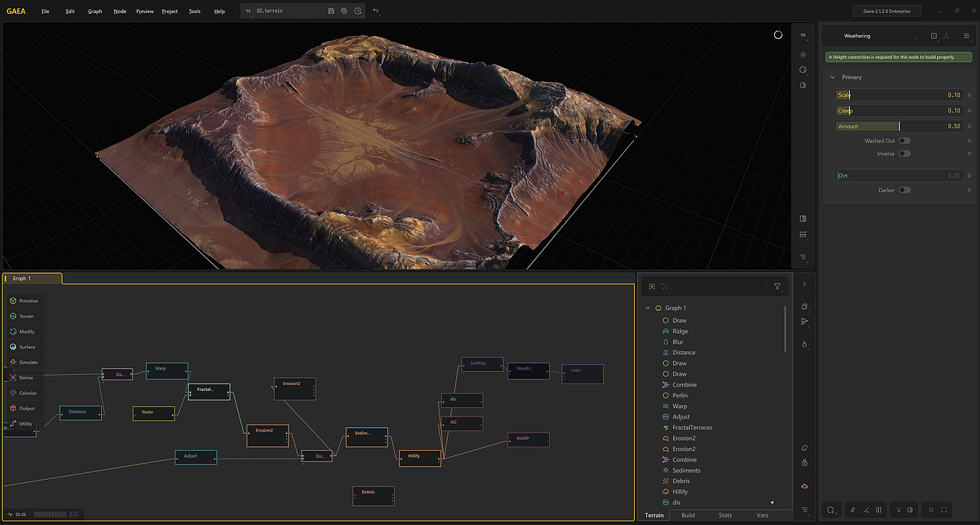
Task: Collapse the Graph 1 tree
Action: tap(648, 308)
